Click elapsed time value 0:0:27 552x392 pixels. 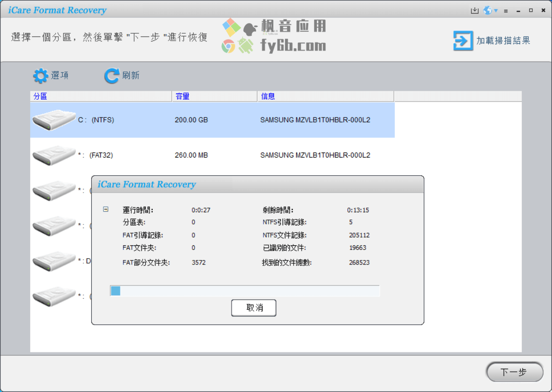201,210
